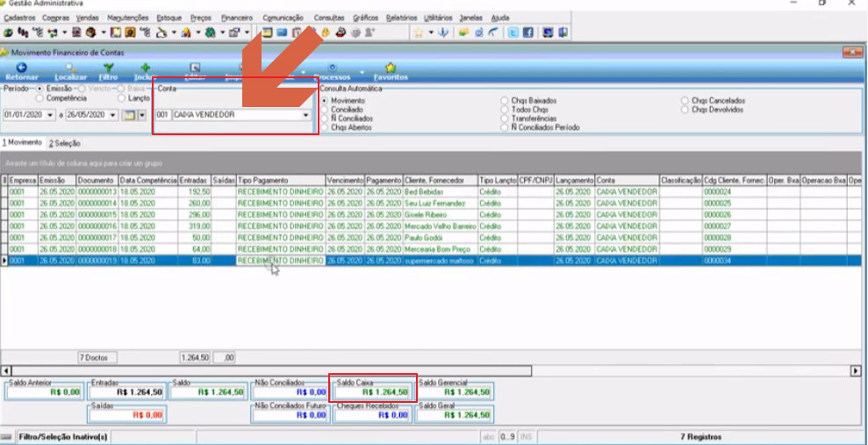
Task: Select the Chqs Cancelados radio button
Action: (685, 101)
